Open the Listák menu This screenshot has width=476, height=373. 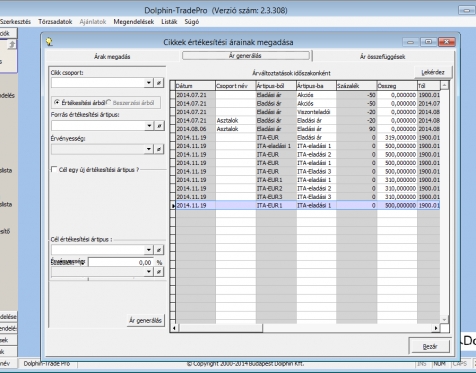coord(169,22)
